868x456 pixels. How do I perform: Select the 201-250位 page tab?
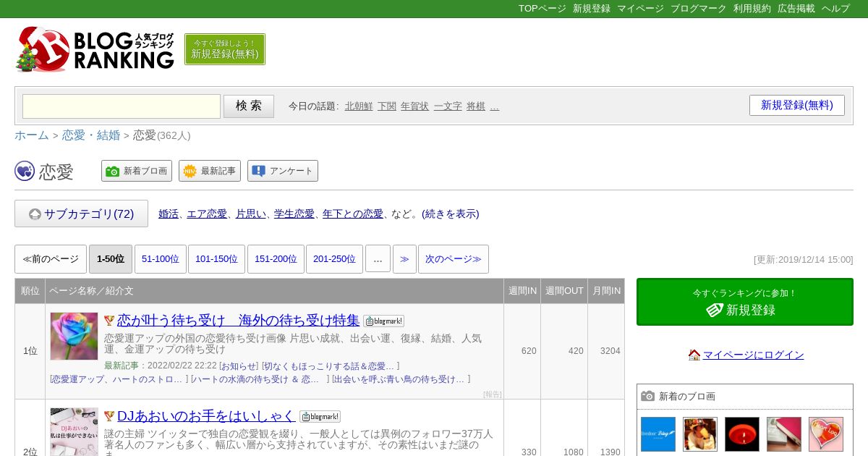click(334, 259)
